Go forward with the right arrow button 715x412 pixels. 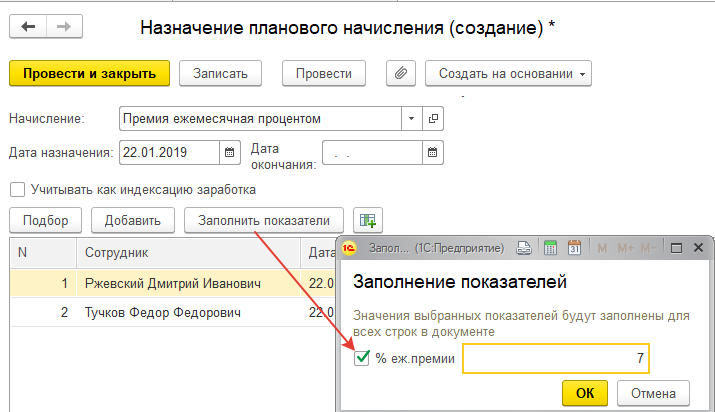click(64, 26)
